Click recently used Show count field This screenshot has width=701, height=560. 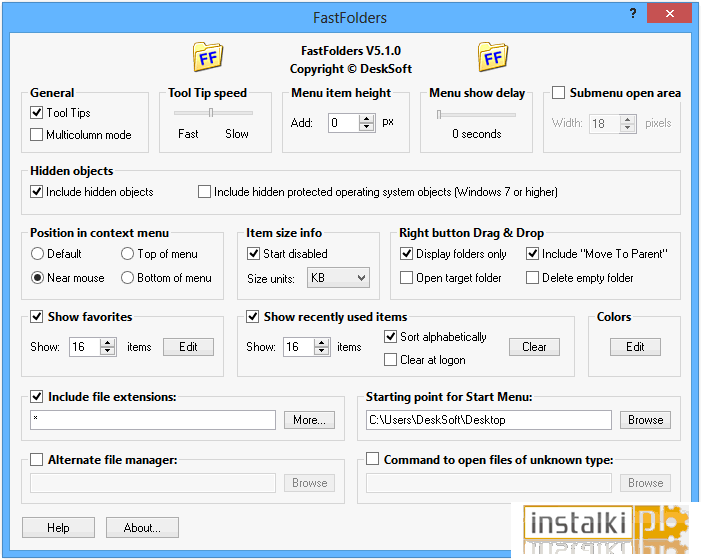point(299,347)
